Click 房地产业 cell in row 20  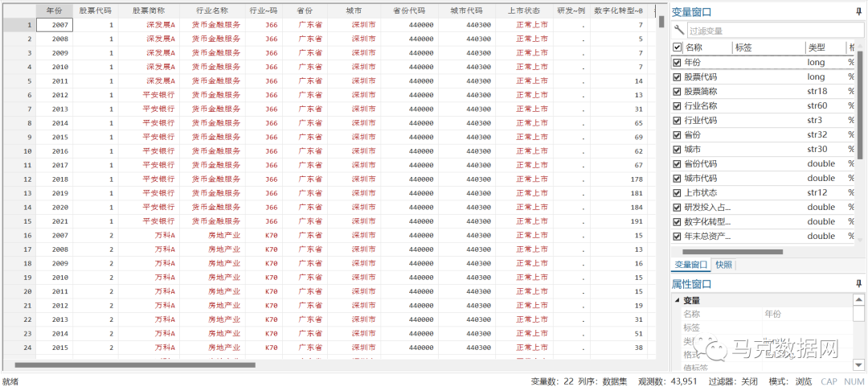[x=212, y=291]
